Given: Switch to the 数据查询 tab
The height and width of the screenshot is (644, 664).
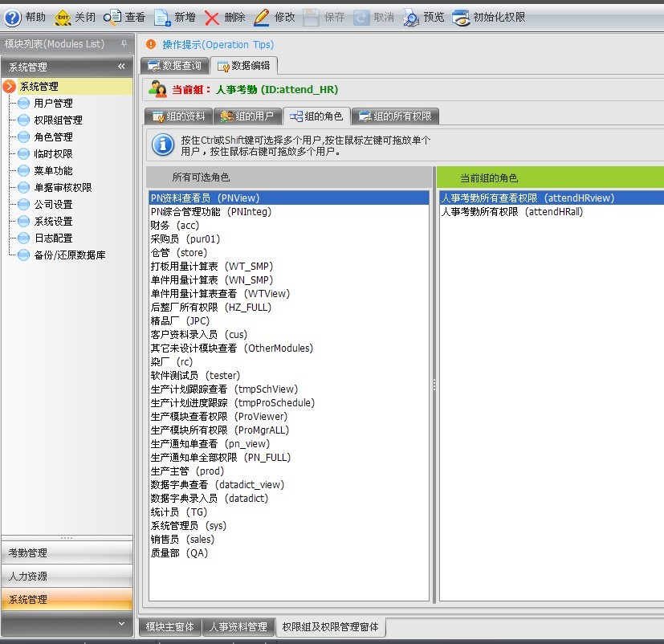Looking at the screenshot, I should click(x=175, y=66).
